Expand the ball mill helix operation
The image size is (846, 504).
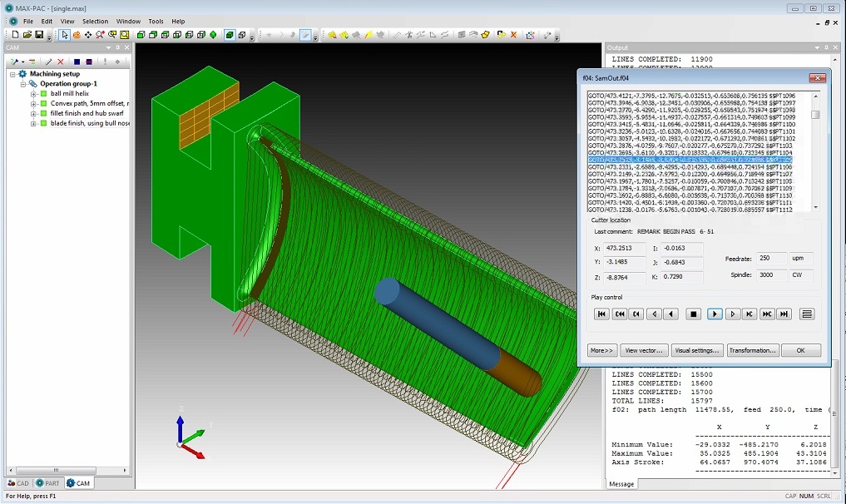(33, 94)
